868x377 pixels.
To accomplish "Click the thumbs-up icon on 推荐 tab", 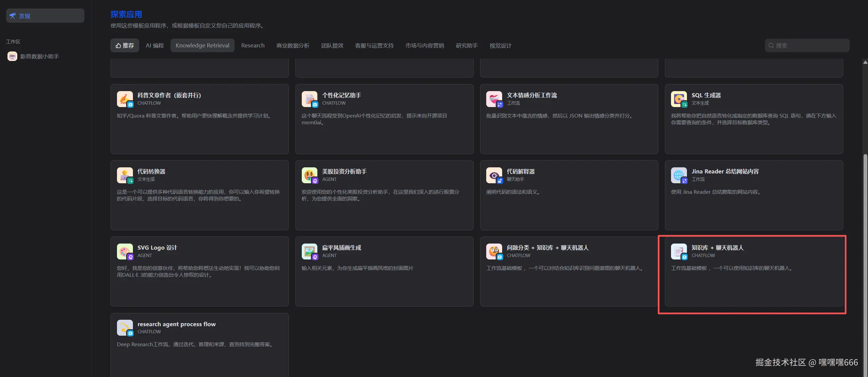I will pyautogui.click(x=118, y=45).
